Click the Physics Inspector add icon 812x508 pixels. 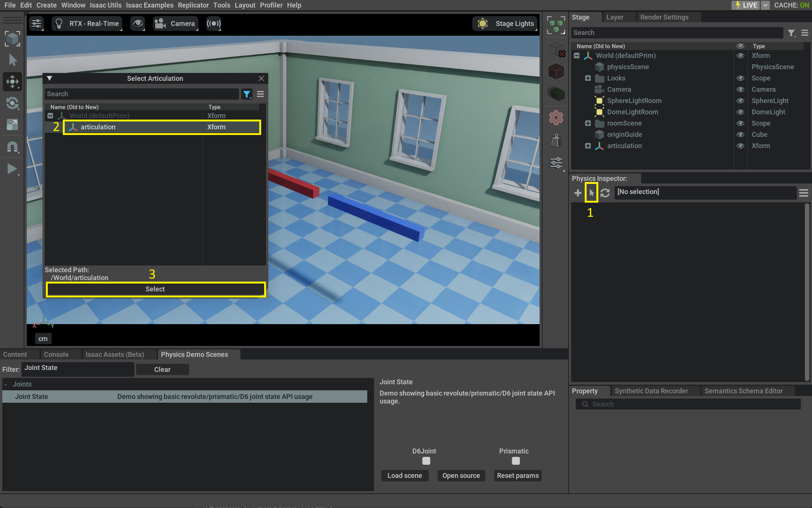(578, 193)
